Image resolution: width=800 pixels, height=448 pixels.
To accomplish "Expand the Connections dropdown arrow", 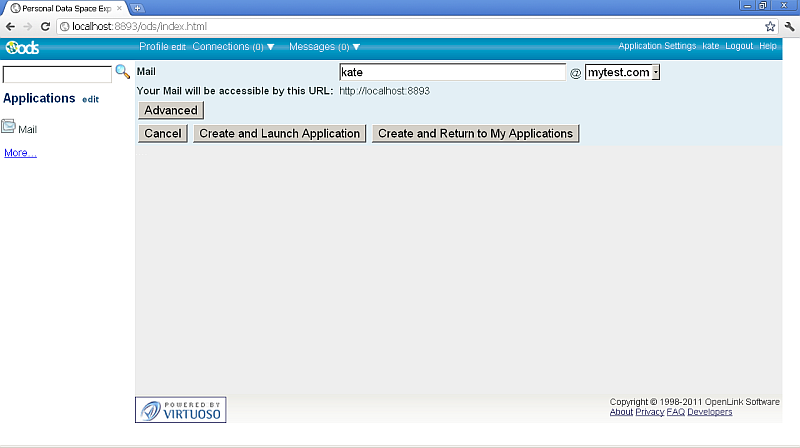I will 271,47.
